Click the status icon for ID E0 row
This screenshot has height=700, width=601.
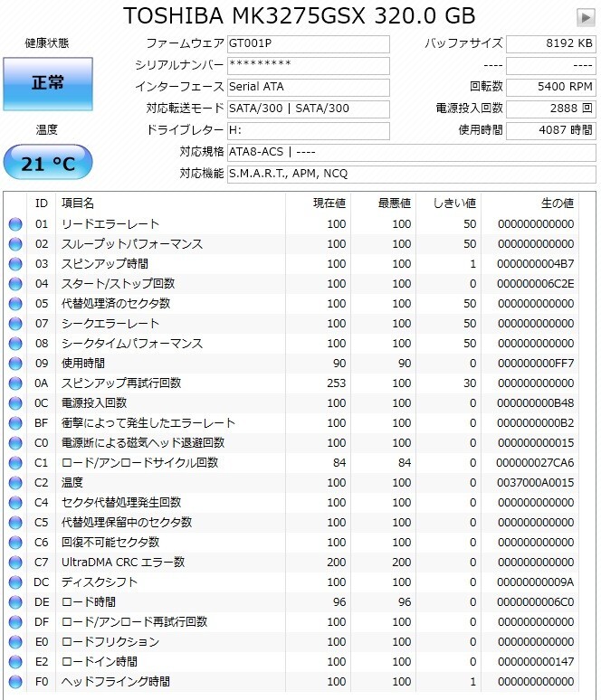pos(15,642)
